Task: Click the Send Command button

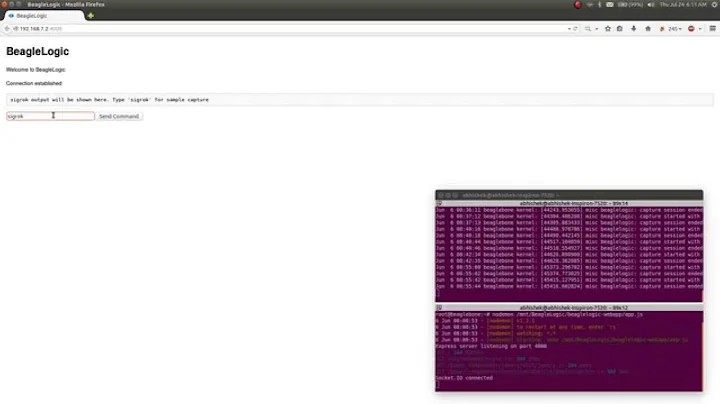Action: tap(119, 116)
